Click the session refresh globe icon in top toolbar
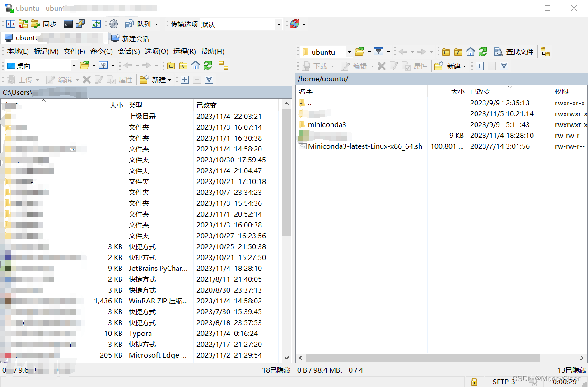This screenshot has height=387, width=588. click(x=294, y=24)
